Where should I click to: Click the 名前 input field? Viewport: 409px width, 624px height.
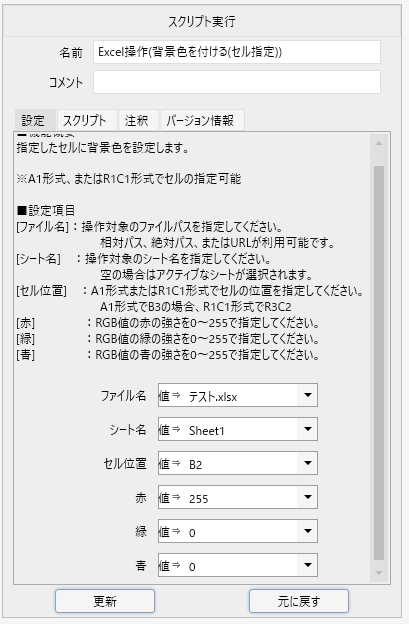[237, 52]
